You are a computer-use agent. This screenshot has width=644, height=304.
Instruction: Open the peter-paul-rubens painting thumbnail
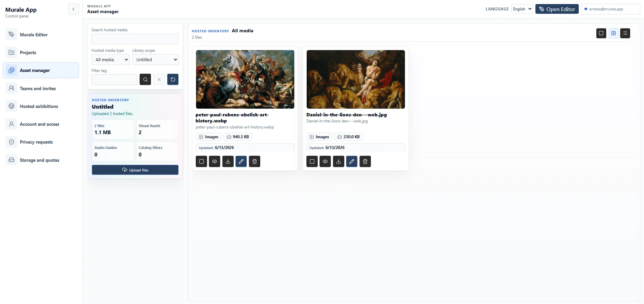pos(245,79)
